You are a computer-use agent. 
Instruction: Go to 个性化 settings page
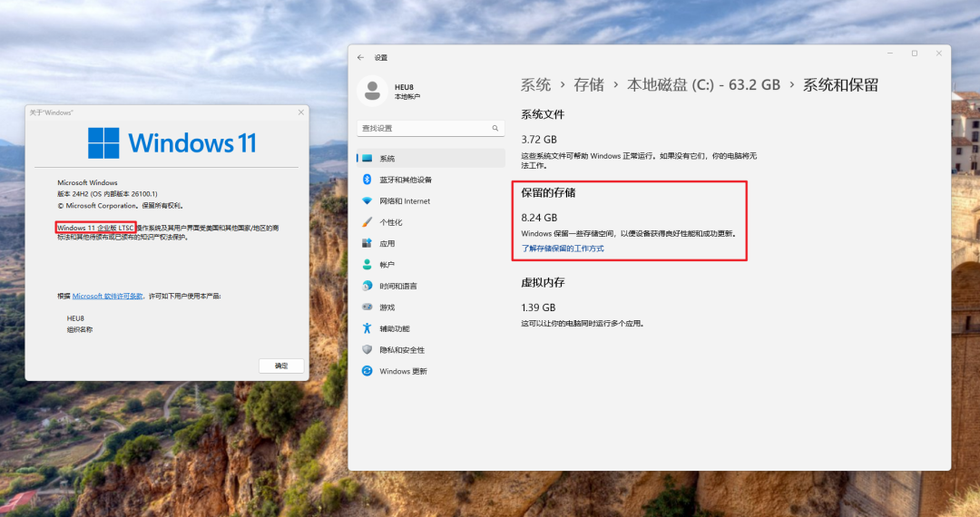click(431, 222)
